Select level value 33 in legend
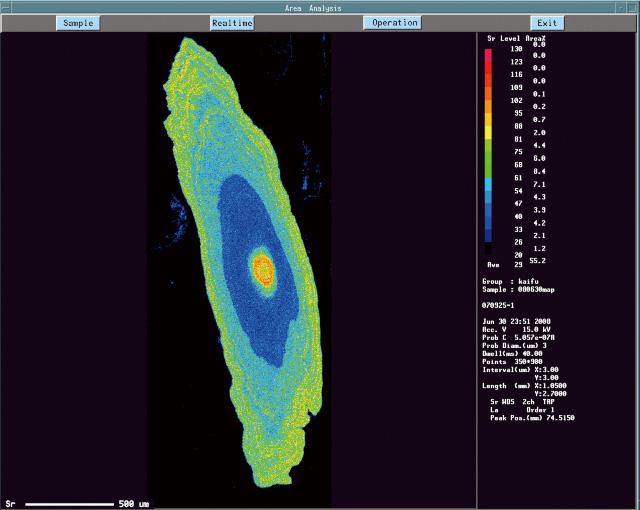Image resolution: width=640 pixels, height=510 pixels. [x=518, y=230]
